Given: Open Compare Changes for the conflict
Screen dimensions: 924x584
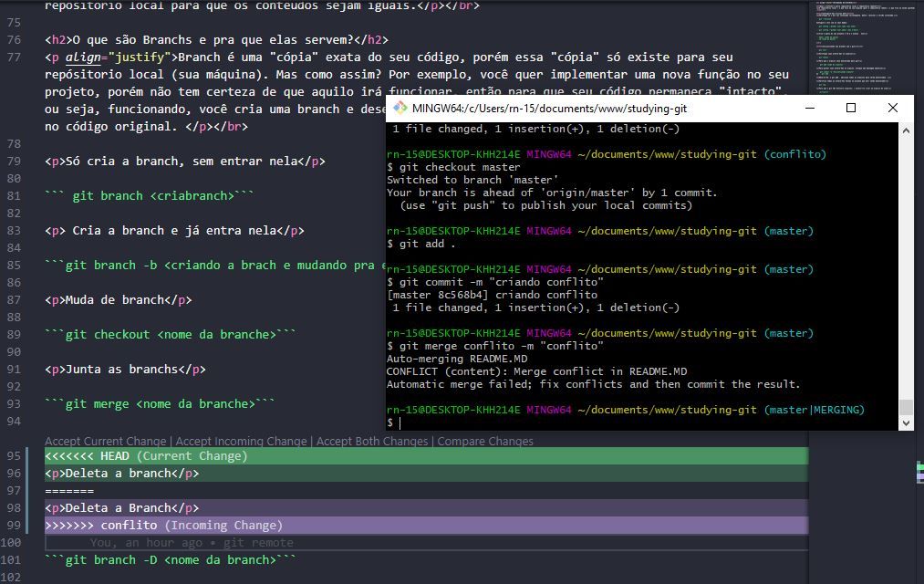Looking at the screenshot, I should (x=485, y=442).
